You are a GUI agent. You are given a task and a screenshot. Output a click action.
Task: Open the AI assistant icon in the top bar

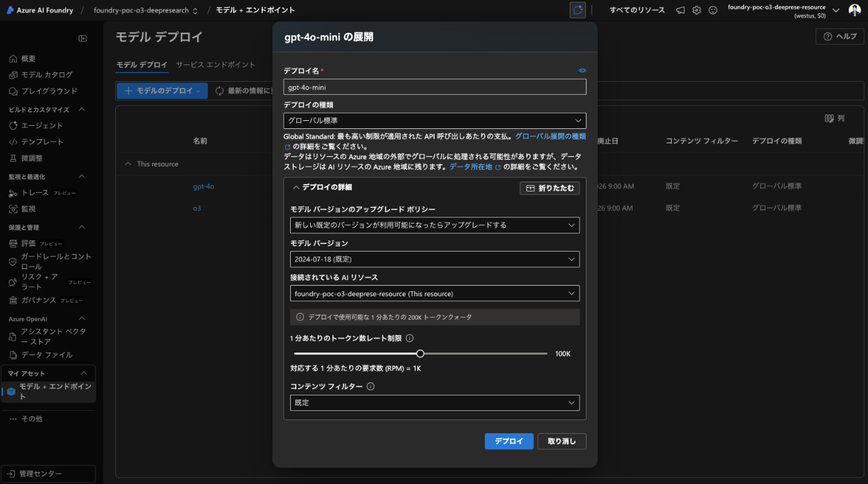tap(578, 10)
